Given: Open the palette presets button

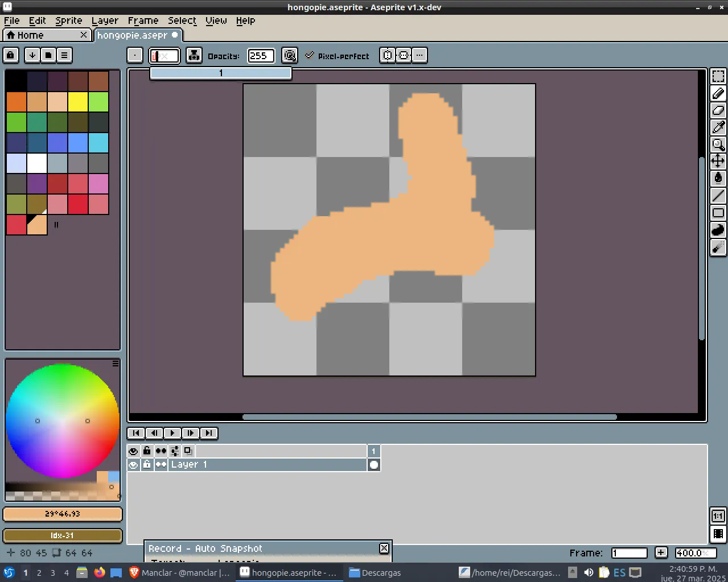Looking at the screenshot, I should (x=48, y=55).
